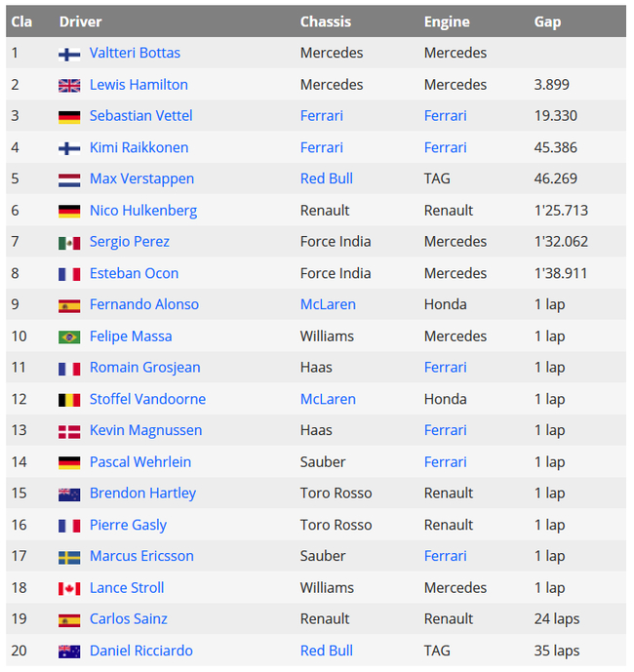Click the Swedish flag beside Marcus Ericsson
The image size is (634, 672).
(69, 557)
